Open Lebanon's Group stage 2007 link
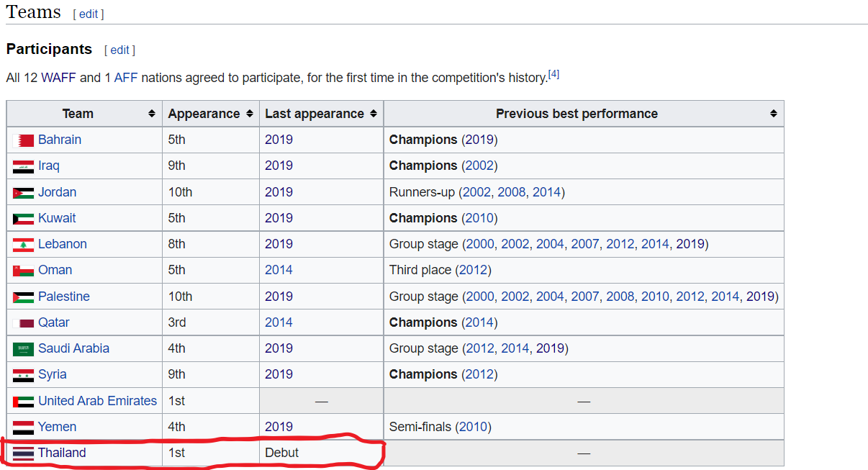 click(x=585, y=244)
